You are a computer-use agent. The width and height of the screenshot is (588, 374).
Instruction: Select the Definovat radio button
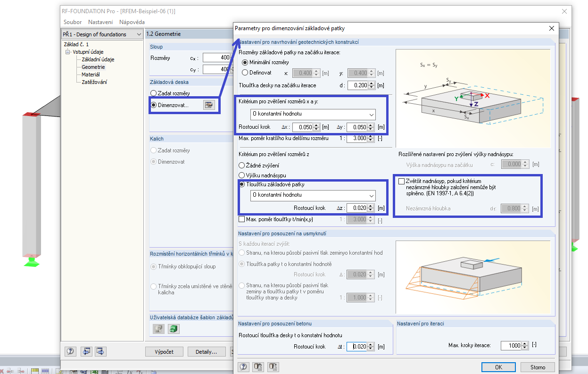(x=245, y=73)
